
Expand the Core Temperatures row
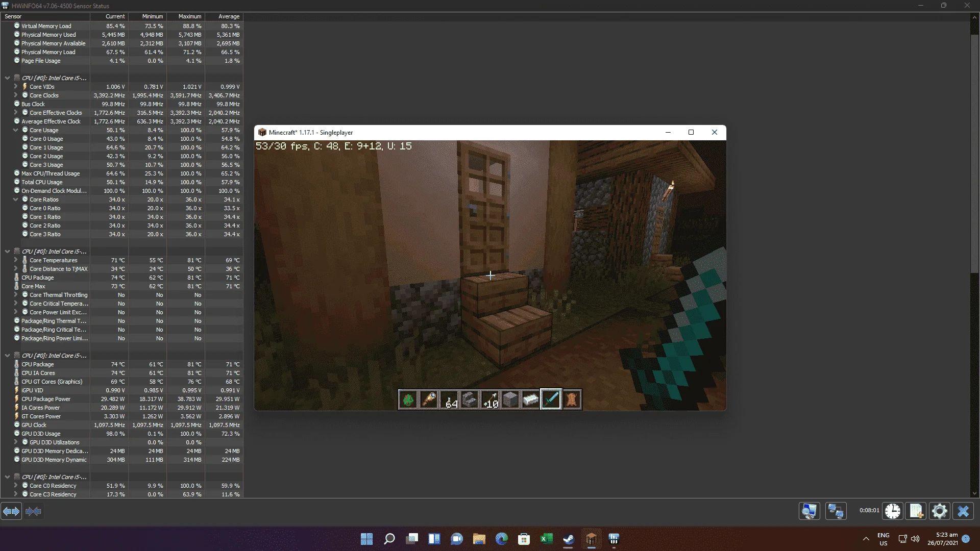[15, 260]
